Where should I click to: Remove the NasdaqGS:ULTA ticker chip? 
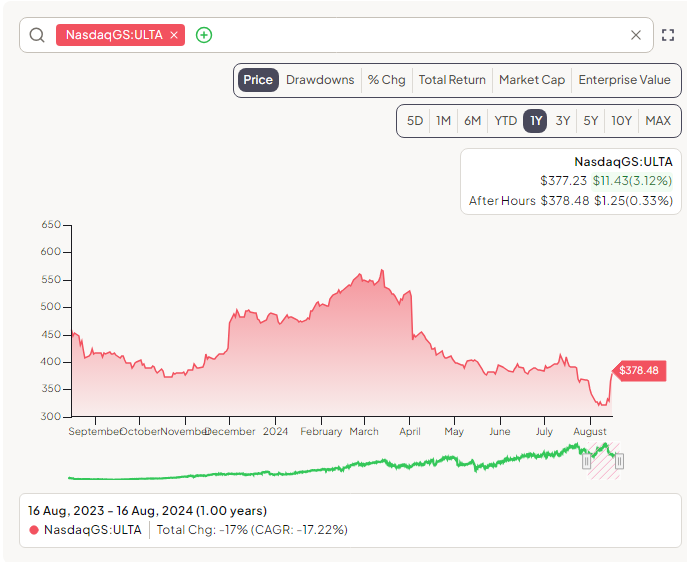click(174, 35)
